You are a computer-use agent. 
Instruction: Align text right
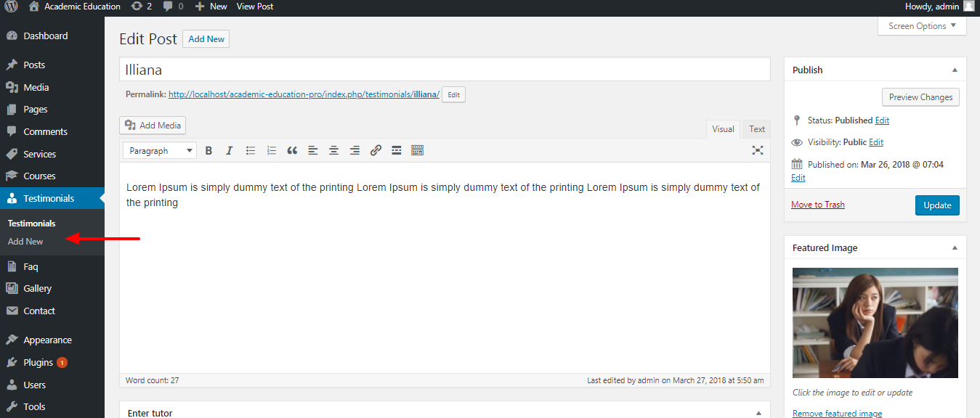click(x=355, y=150)
